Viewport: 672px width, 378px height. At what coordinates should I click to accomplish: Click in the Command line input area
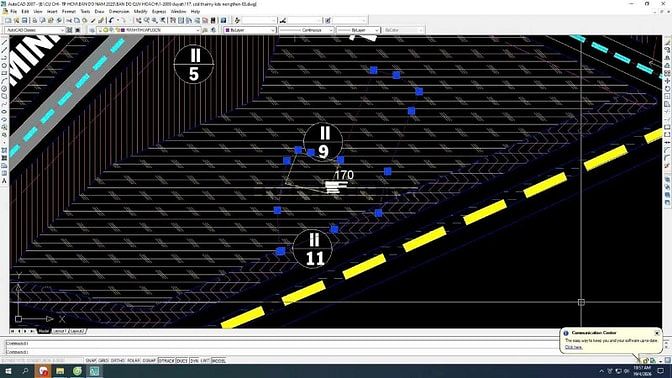(x=283, y=352)
